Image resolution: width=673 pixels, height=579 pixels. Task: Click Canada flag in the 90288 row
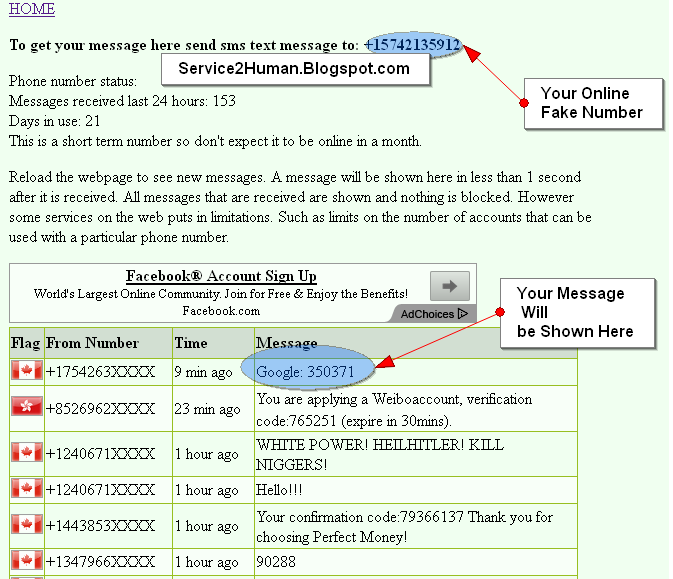pos(27,561)
